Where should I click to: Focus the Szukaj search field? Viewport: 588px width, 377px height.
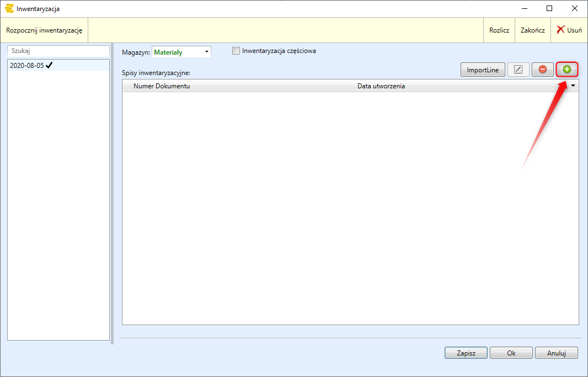[x=58, y=51]
